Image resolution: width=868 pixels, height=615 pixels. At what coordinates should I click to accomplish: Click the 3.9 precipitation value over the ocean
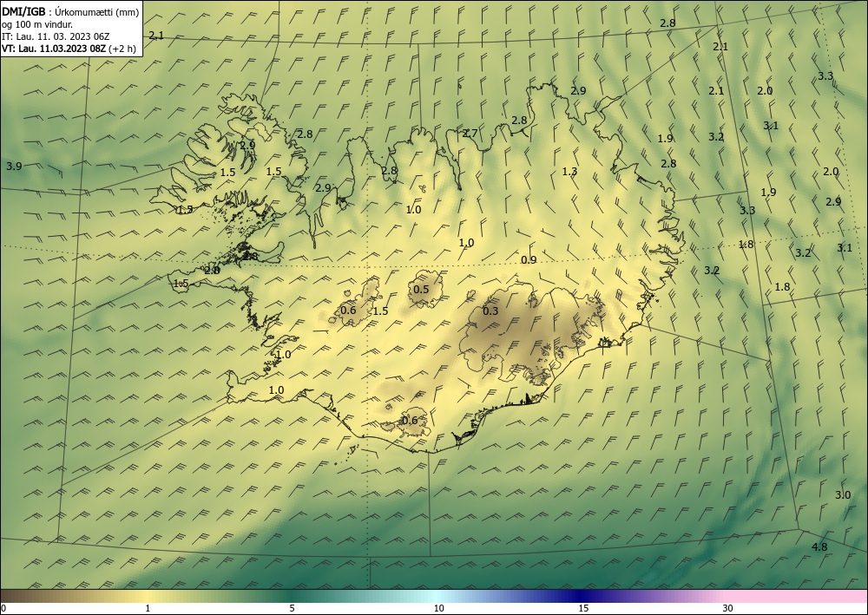[14, 166]
